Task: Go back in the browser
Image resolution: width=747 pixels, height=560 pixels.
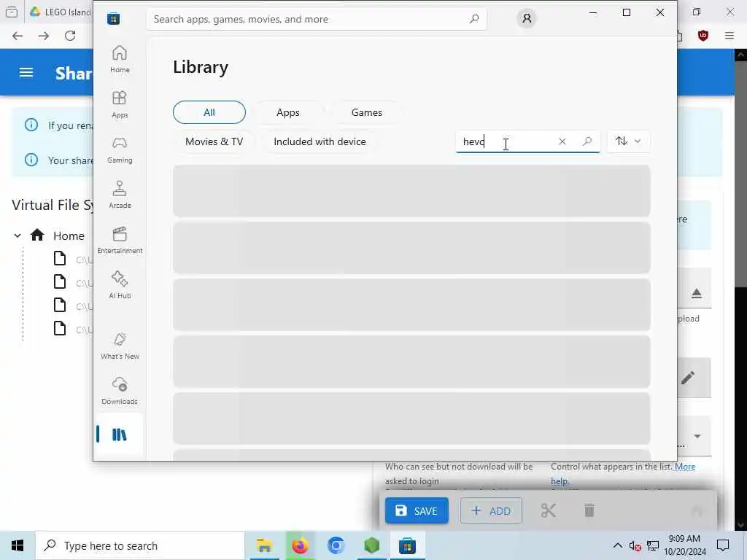Action: point(18,36)
